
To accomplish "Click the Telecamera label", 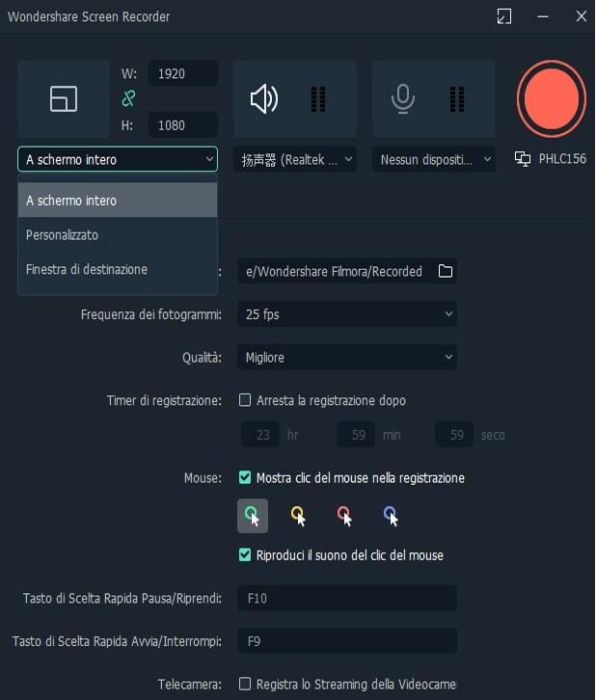I will (190, 685).
